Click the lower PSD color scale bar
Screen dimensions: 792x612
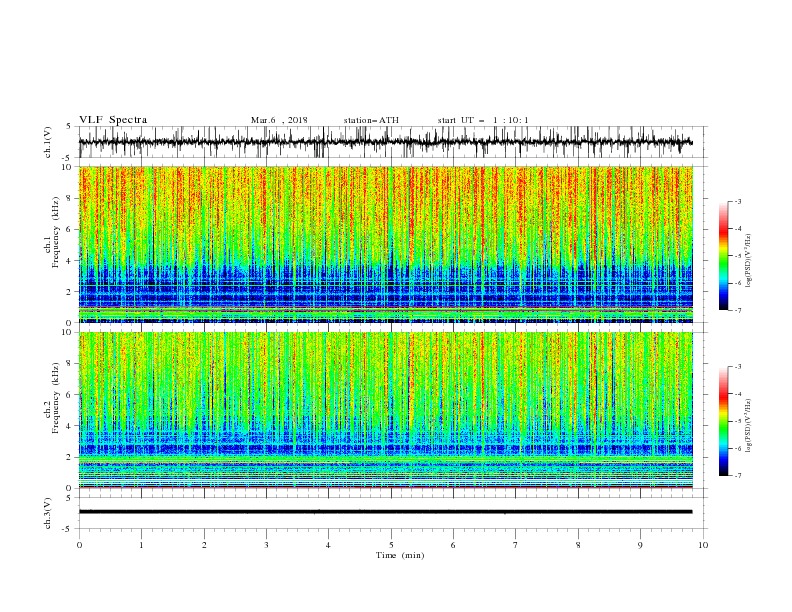[x=723, y=421]
